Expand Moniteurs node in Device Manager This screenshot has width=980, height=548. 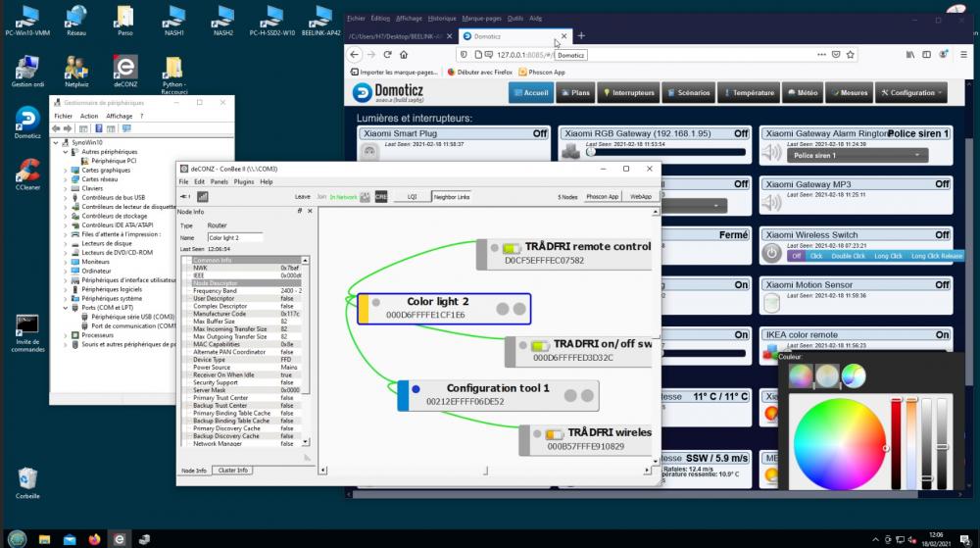point(66,262)
